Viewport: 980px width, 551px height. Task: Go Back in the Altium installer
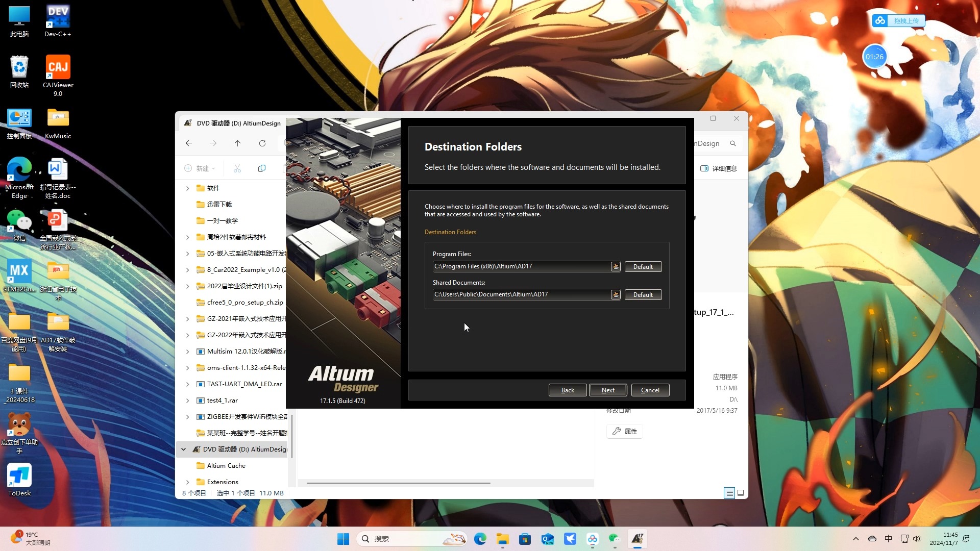[568, 390]
